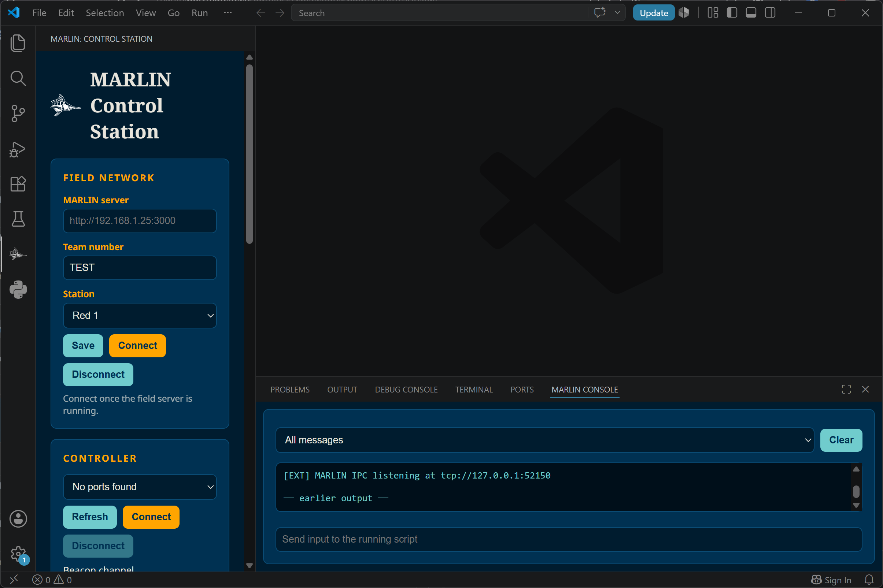Click Refresh in the Controller card
Screen dimensions: 883x588
(90, 517)
